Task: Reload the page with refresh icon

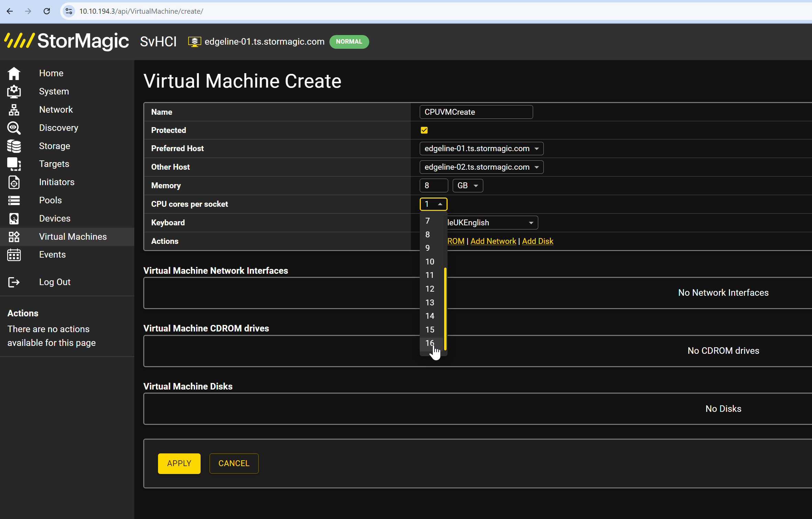Action: [47, 11]
